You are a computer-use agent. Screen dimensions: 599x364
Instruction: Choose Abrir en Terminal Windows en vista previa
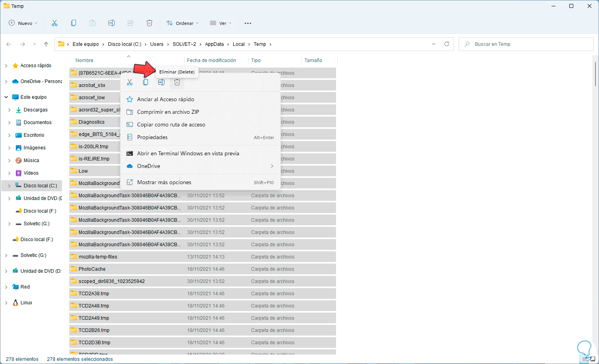[200, 153]
